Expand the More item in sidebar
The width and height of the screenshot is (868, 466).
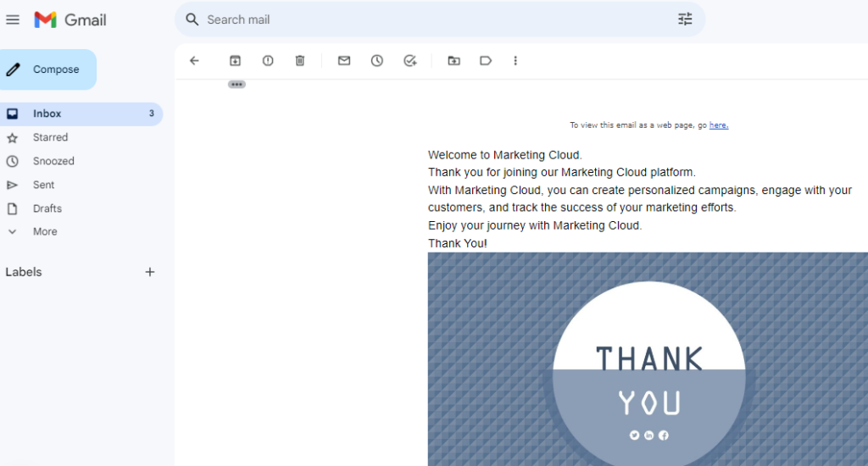pyautogui.click(x=45, y=231)
